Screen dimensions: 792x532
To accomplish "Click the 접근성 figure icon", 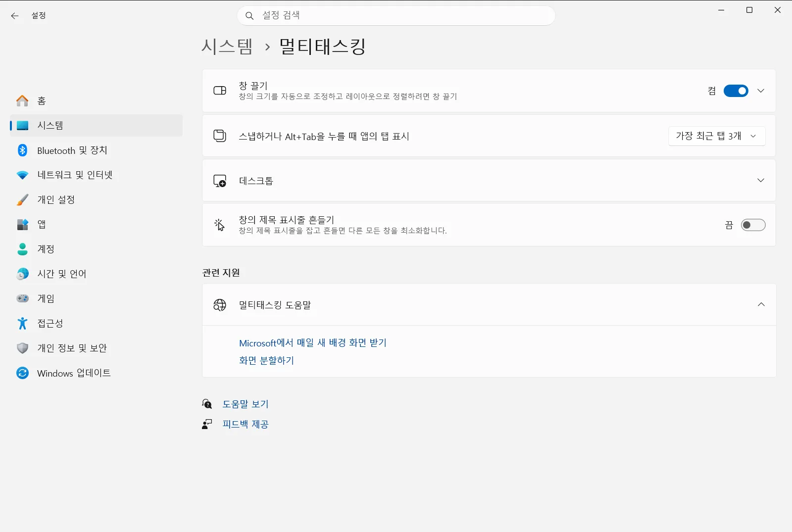I will point(22,324).
